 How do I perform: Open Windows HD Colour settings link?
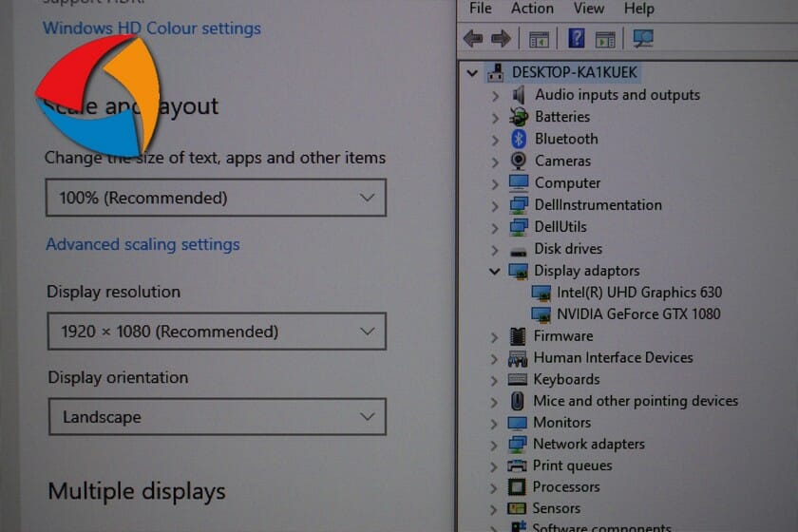click(152, 28)
